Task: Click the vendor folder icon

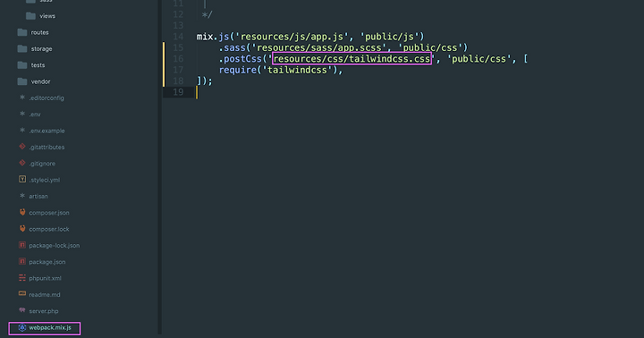Action: point(22,81)
